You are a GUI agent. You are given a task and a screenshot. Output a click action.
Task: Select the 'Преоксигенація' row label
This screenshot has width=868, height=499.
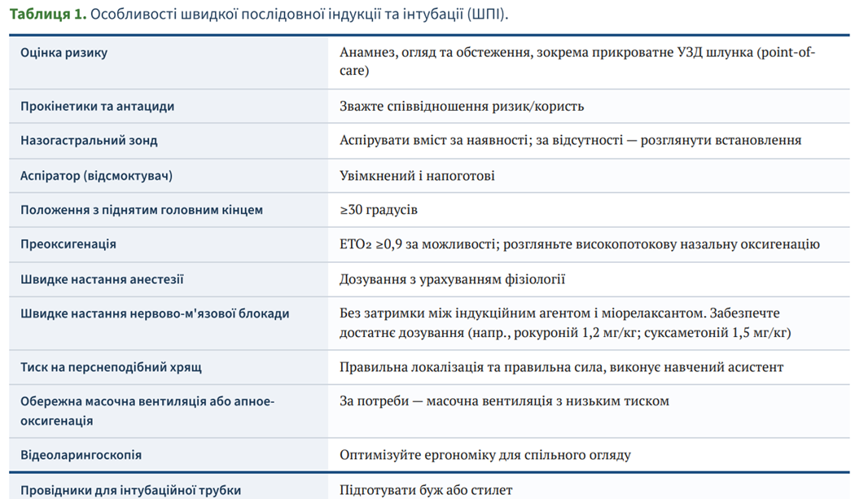click(x=68, y=244)
